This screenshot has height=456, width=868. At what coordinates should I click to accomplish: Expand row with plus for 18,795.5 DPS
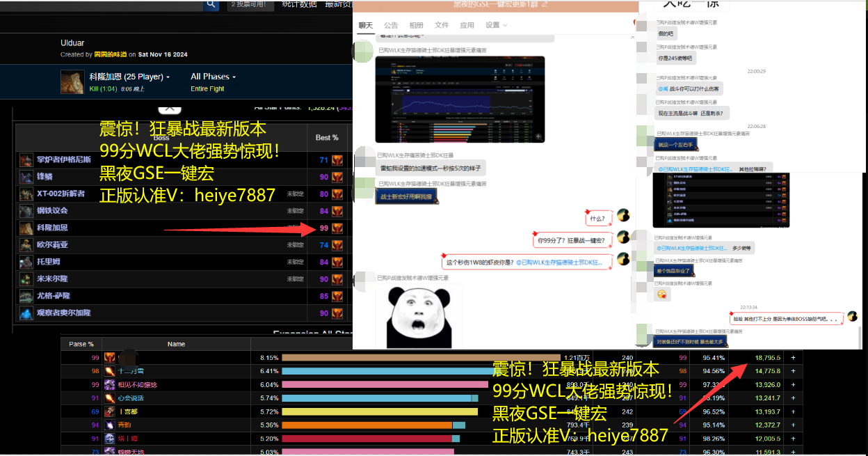click(793, 357)
